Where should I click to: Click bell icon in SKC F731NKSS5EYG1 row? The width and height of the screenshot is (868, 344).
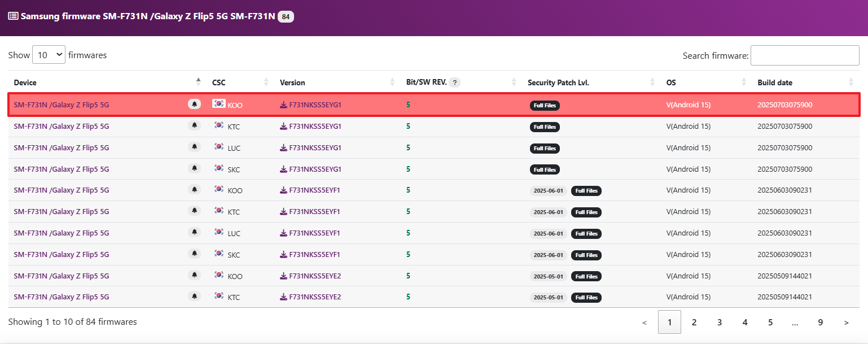[195, 168]
